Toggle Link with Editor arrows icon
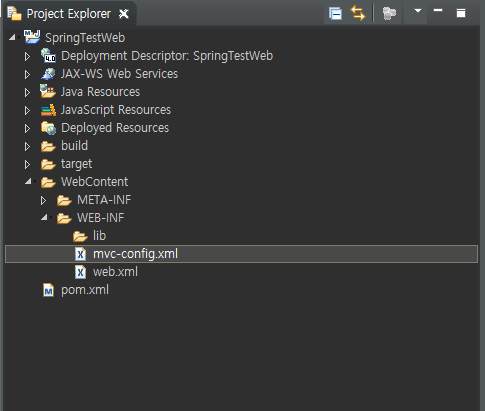This screenshot has height=411, width=485. click(x=358, y=14)
